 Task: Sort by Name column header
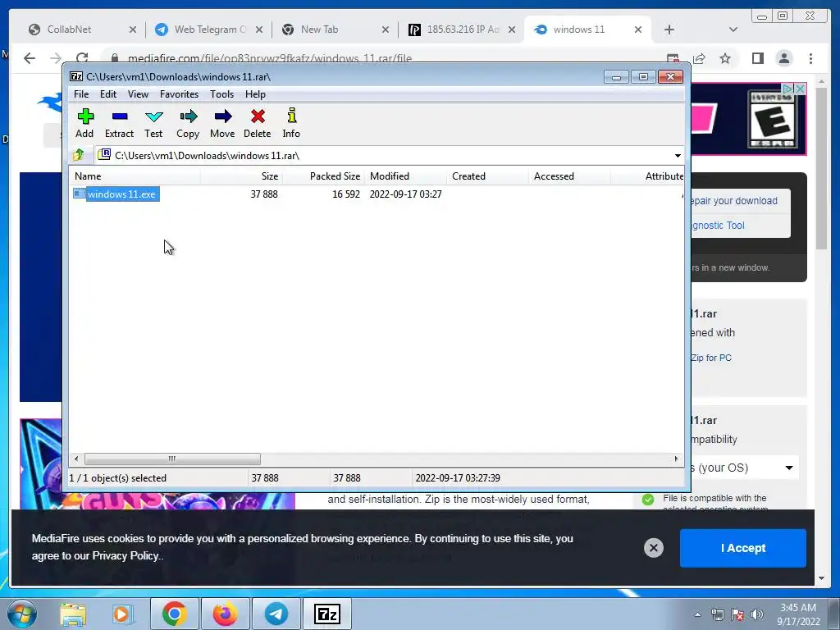pyautogui.click(x=135, y=176)
